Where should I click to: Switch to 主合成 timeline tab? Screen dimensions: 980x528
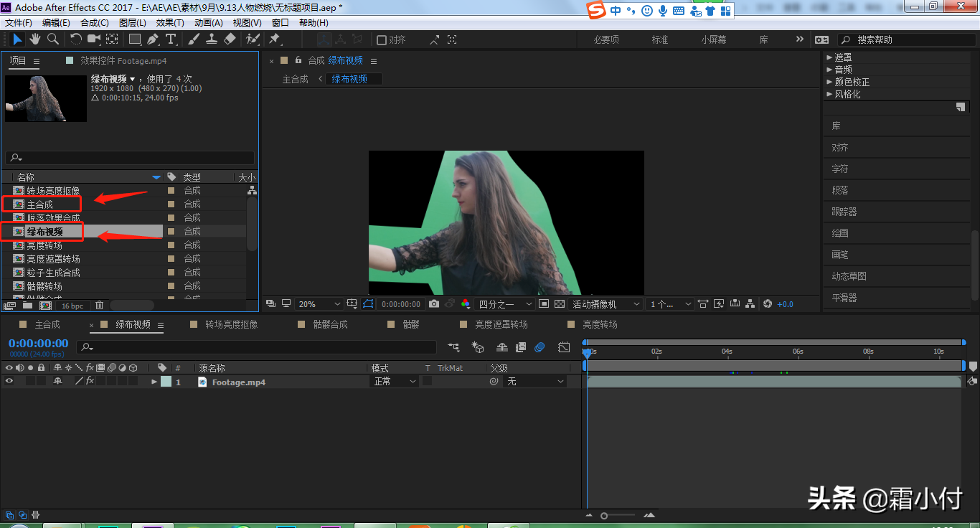47,324
